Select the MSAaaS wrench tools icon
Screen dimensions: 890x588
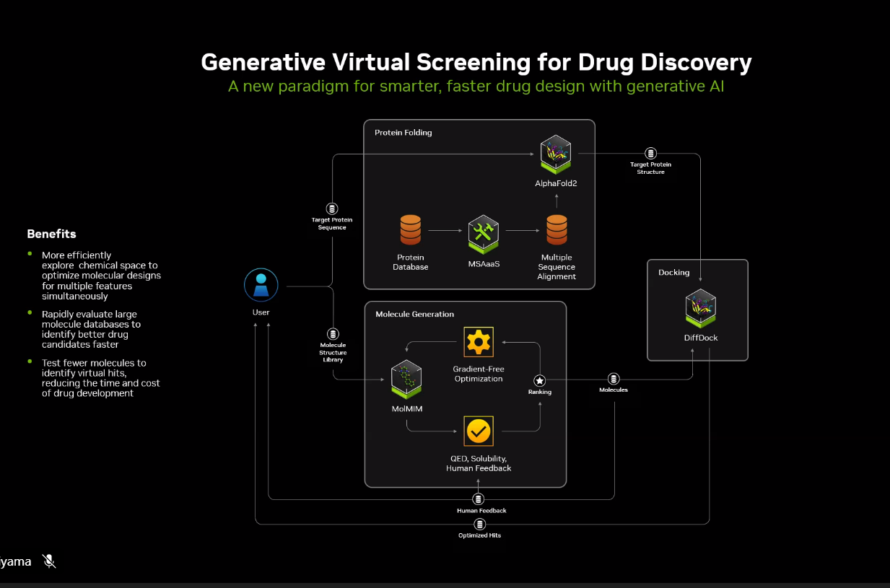(484, 234)
